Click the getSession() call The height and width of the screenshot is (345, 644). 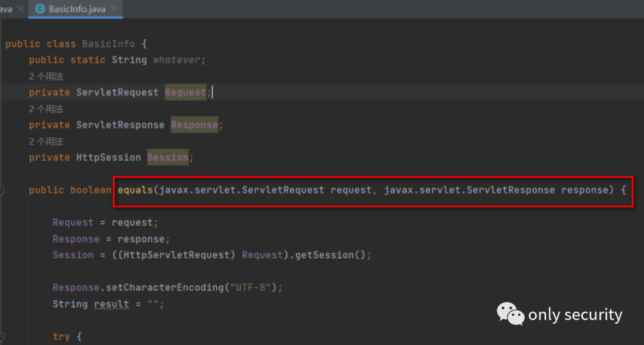pos(330,255)
